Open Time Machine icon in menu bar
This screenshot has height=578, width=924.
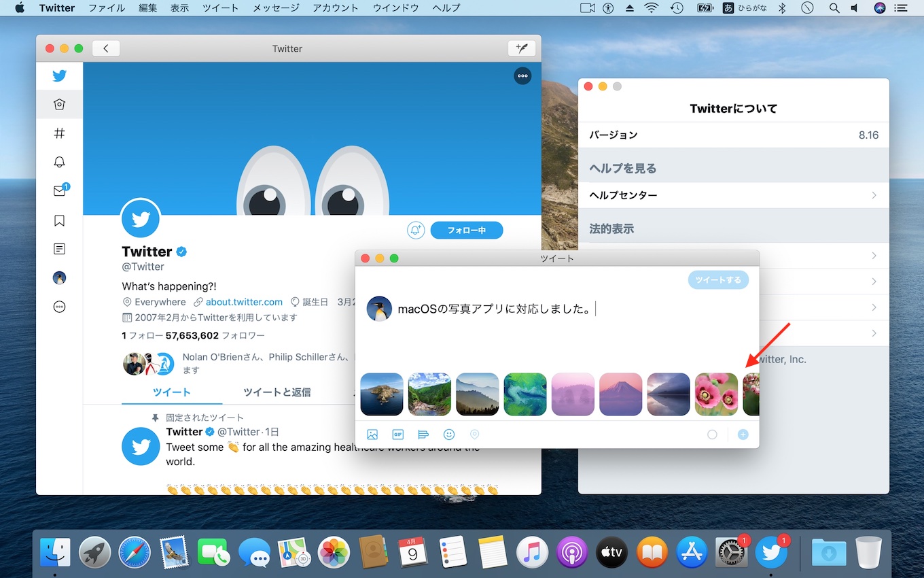677,8
